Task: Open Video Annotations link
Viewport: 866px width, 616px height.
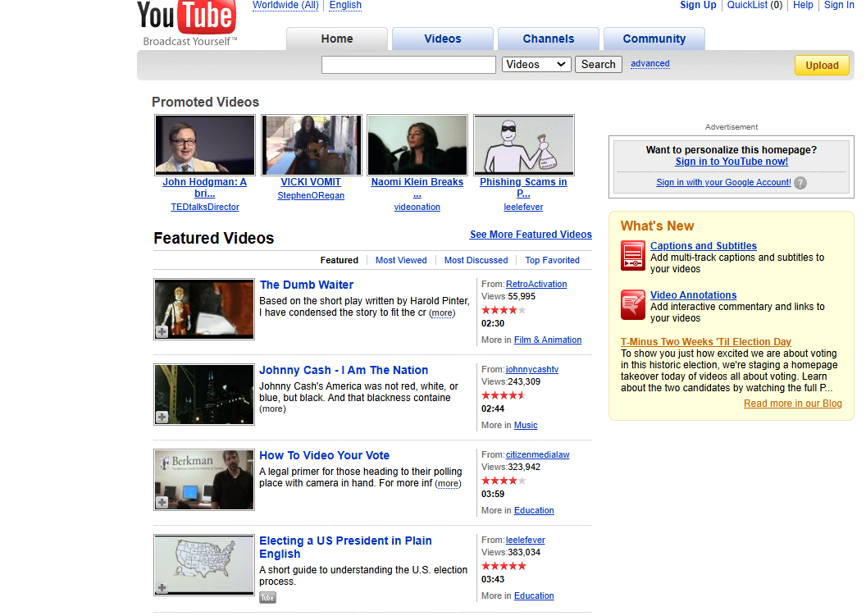Action: pyautogui.click(x=693, y=295)
